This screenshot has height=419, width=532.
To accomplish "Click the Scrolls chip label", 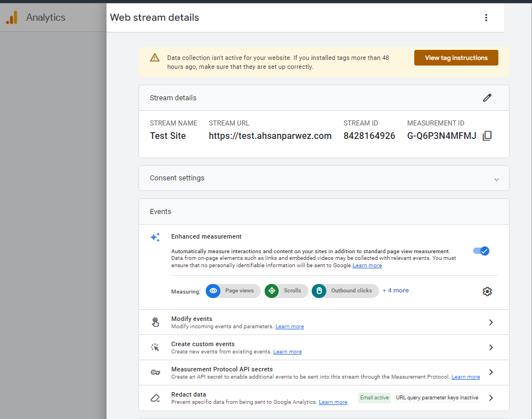I will pyautogui.click(x=293, y=291).
